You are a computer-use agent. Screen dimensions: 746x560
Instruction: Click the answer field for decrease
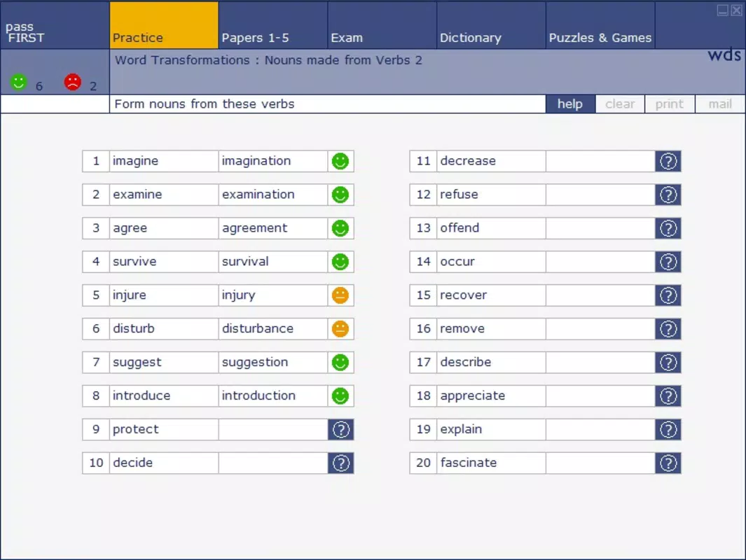[600, 161]
